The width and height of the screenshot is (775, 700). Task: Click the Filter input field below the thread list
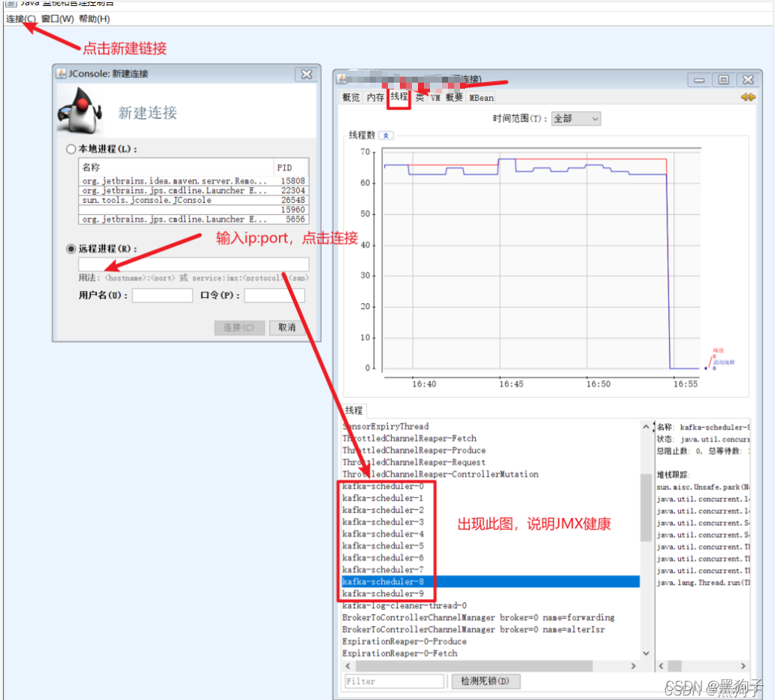point(394,680)
